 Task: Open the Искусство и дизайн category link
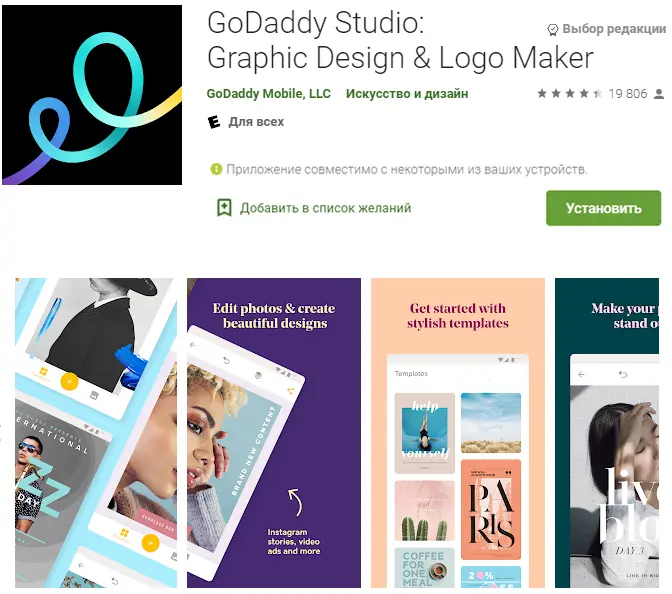coord(407,93)
